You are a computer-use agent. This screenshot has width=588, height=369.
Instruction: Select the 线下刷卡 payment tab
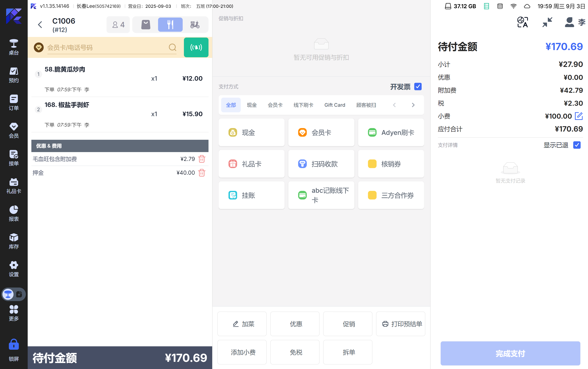pos(303,105)
